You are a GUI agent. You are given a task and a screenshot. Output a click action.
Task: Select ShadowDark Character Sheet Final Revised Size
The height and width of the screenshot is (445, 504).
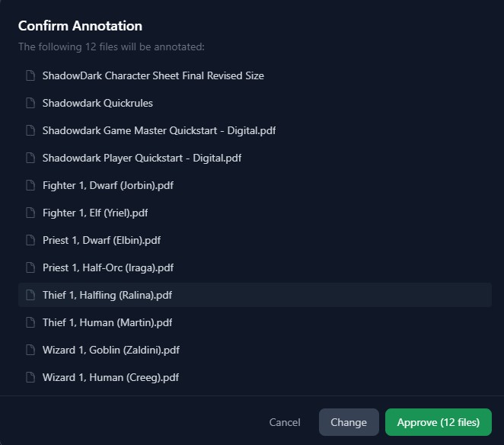(153, 75)
